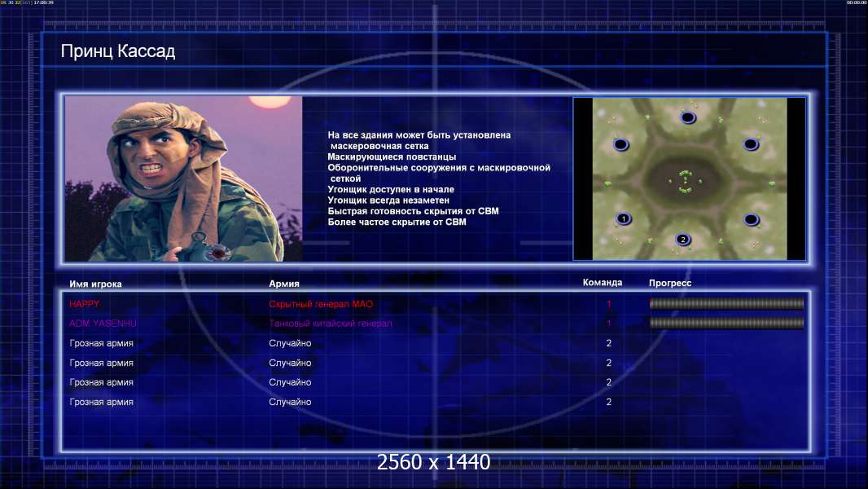Click the 'Команда' column header
The image size is (868, 489).
coord(603,282)
